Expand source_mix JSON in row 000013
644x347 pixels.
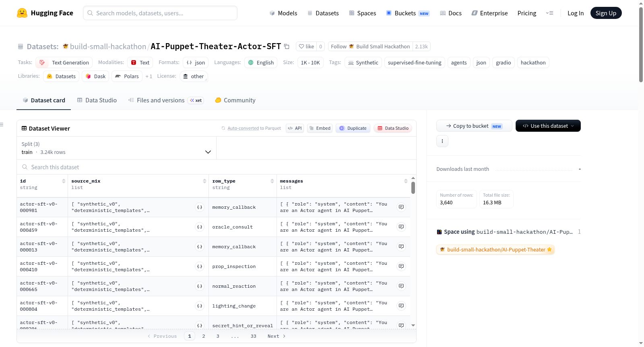point(200,247)
